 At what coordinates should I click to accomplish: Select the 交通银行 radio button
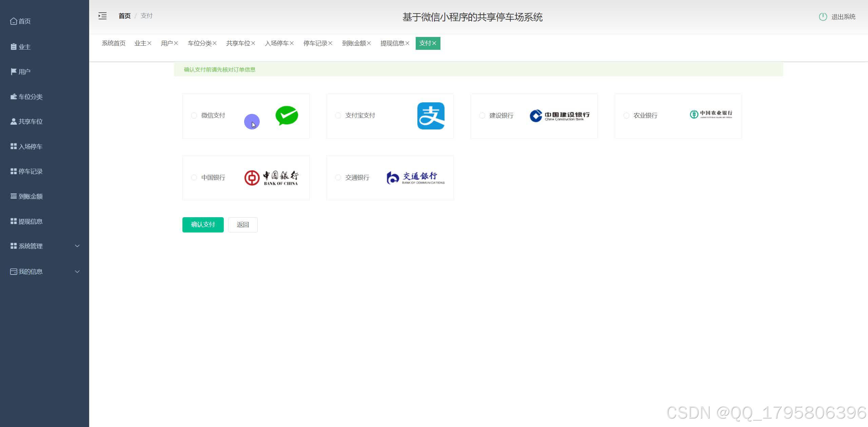click(338, 178)
